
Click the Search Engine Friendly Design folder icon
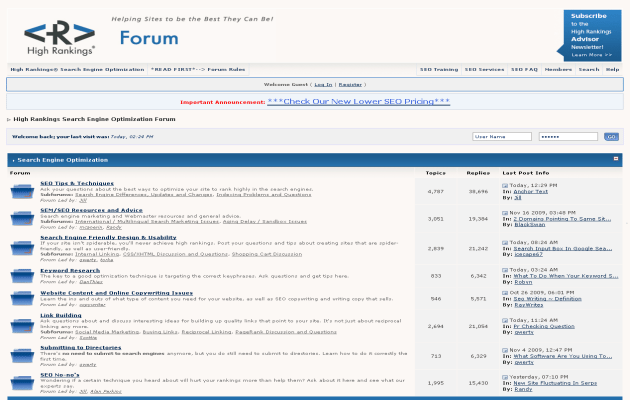tap(22, 248)
